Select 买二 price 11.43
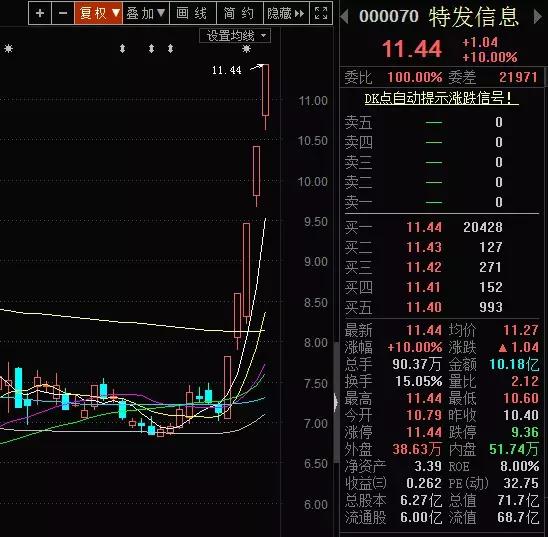Image resolution: width=548 pixels, height=537 pixels. (x=424, y=247)
